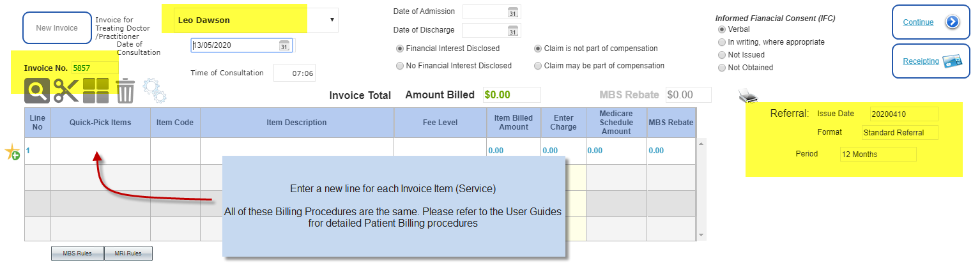
Task: Open the Date of Discharge calendar icon
Action: tap(512, 31)
